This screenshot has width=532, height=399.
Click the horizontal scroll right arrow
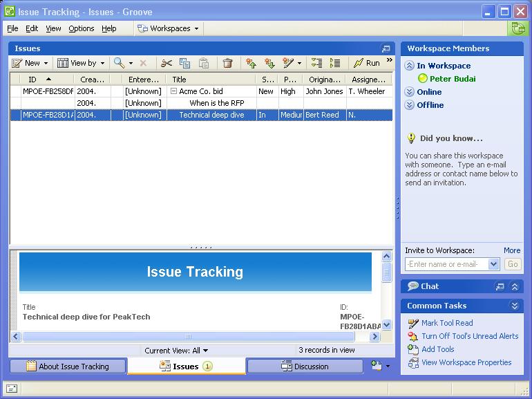coord(374,337)
